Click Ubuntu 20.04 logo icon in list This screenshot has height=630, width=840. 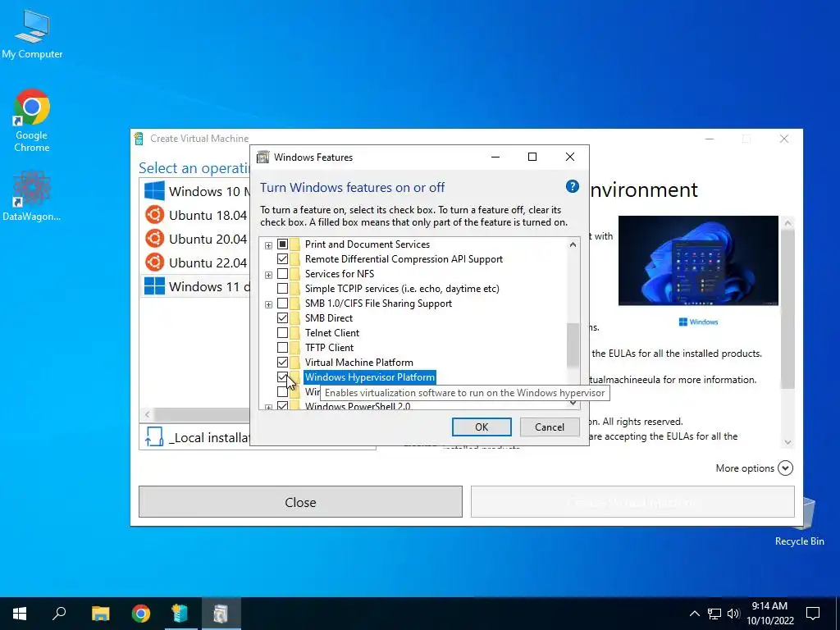click(x=154, y=239)
